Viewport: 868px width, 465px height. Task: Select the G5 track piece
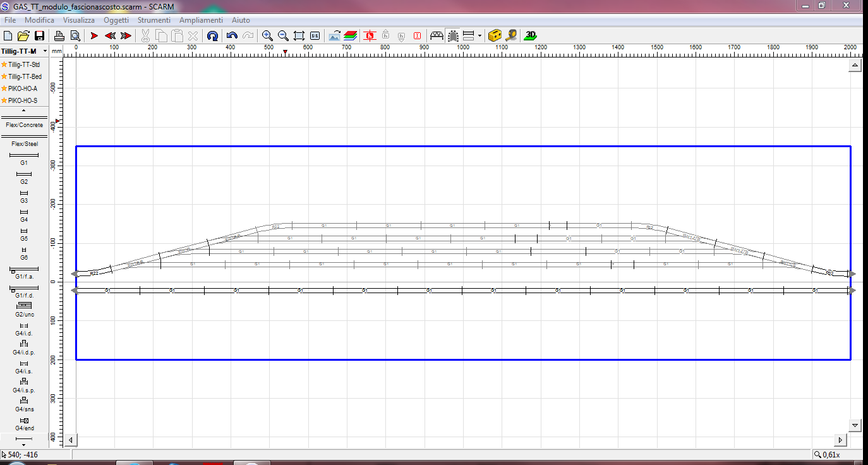coord(24,234)
